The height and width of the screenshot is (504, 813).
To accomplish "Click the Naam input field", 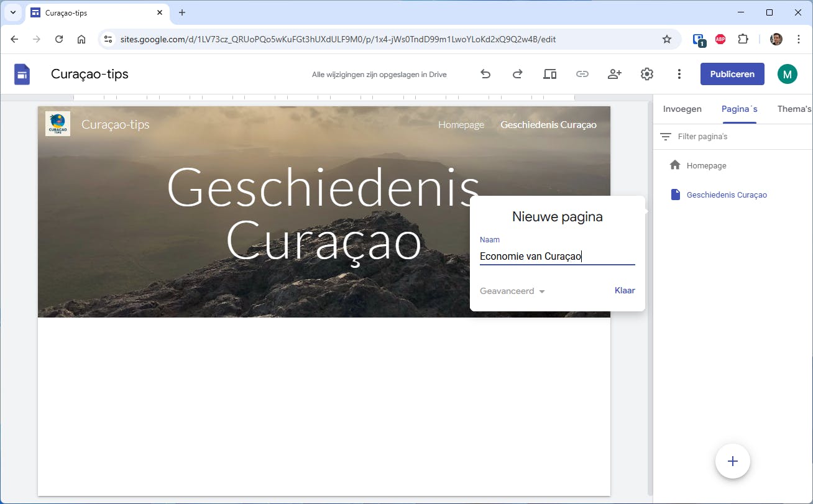I will [558, 256].
